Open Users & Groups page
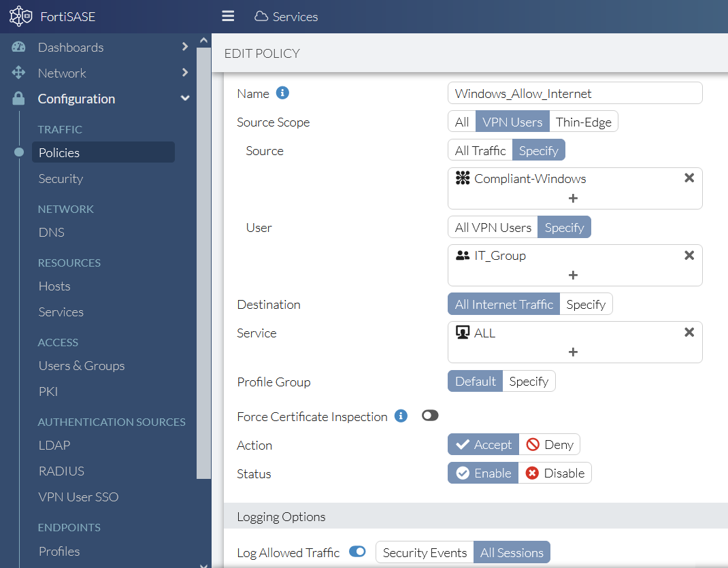 (x=82, y=366)
